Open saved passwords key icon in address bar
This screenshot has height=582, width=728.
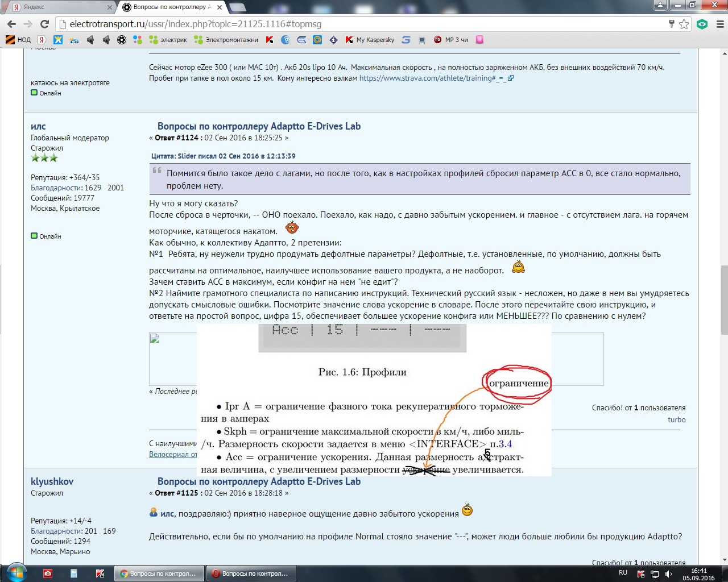click(x=671, y=24)
